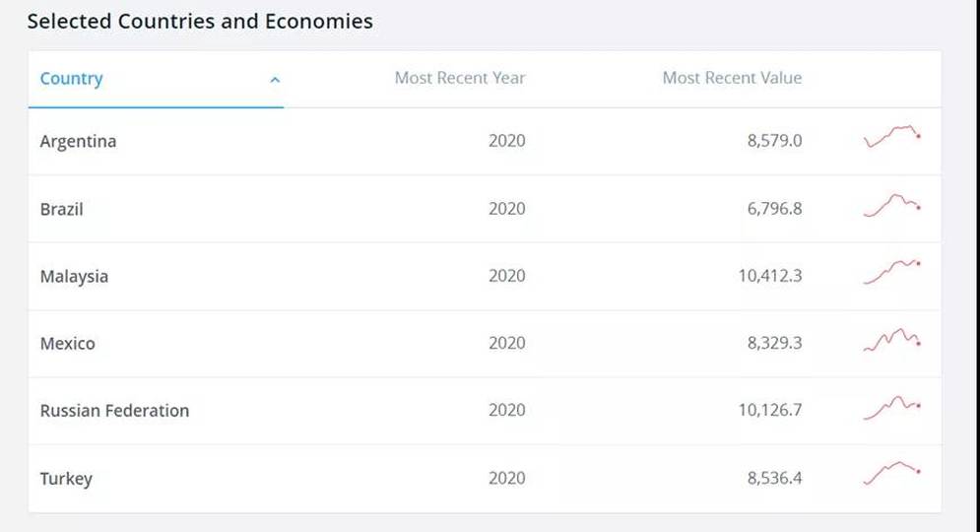This screenshot has height=532, width=980.
Task: Open the Mexico country link
Action: pyautogui.click(x=68, y=343)
